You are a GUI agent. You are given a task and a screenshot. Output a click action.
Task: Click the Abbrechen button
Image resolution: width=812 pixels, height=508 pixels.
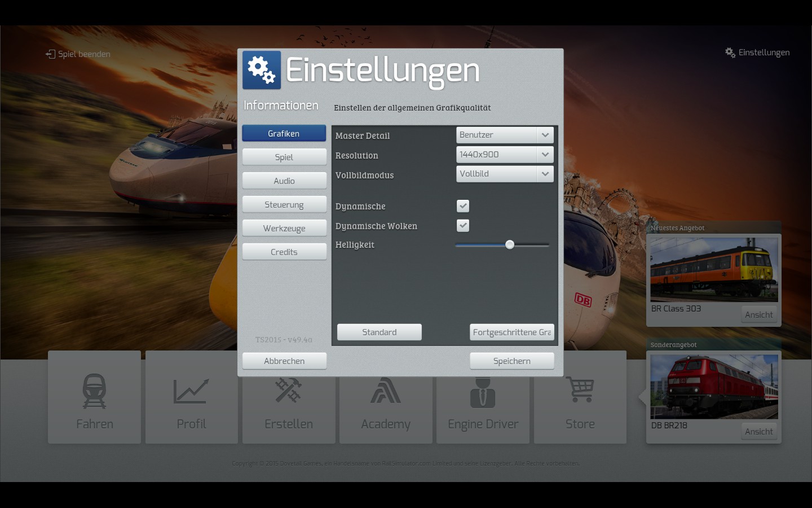pos(284,361)
